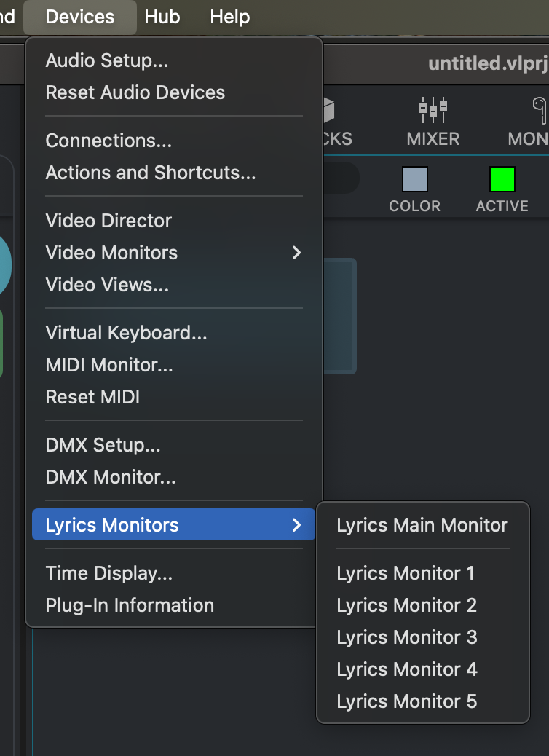Open Actions and Shortcuts
The image size is (549, 756).
(151, 173)
